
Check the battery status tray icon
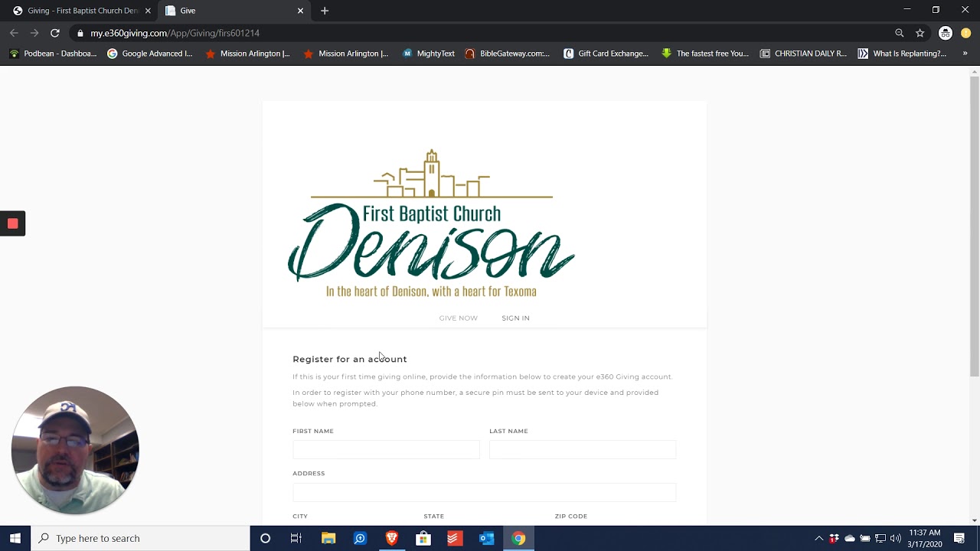(x=865, y=538)
